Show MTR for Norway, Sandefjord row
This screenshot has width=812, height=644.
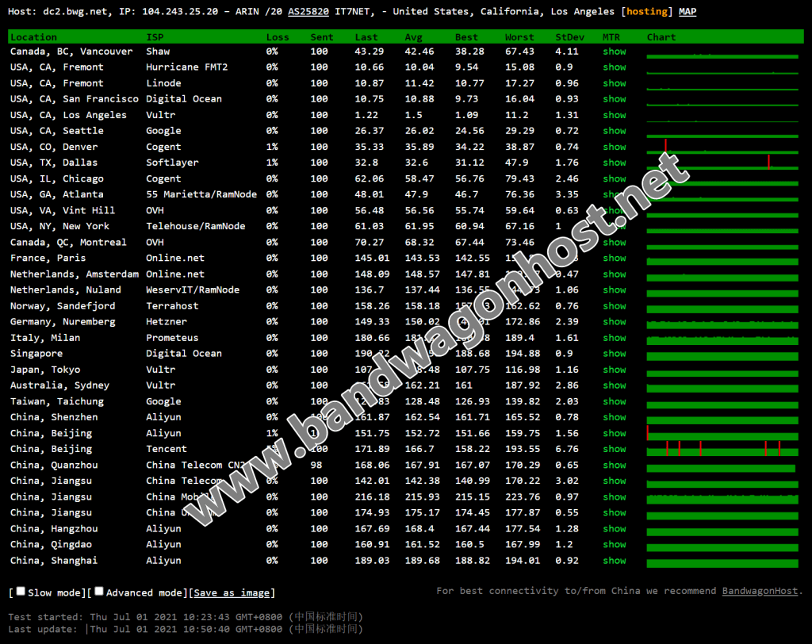[x=615, y=305]
